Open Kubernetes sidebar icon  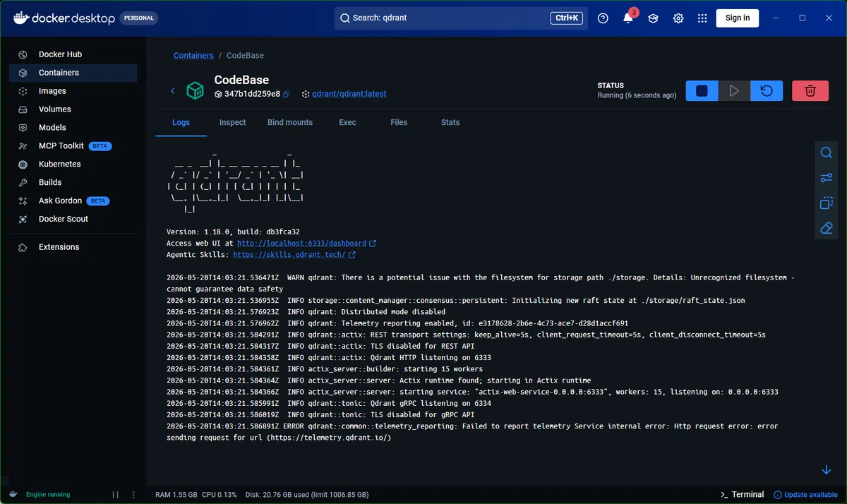tap(23, 164)
